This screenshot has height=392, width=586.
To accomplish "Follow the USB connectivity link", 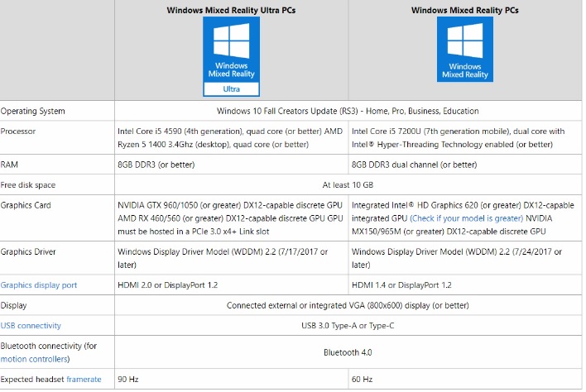I will (x=31, y=325).
